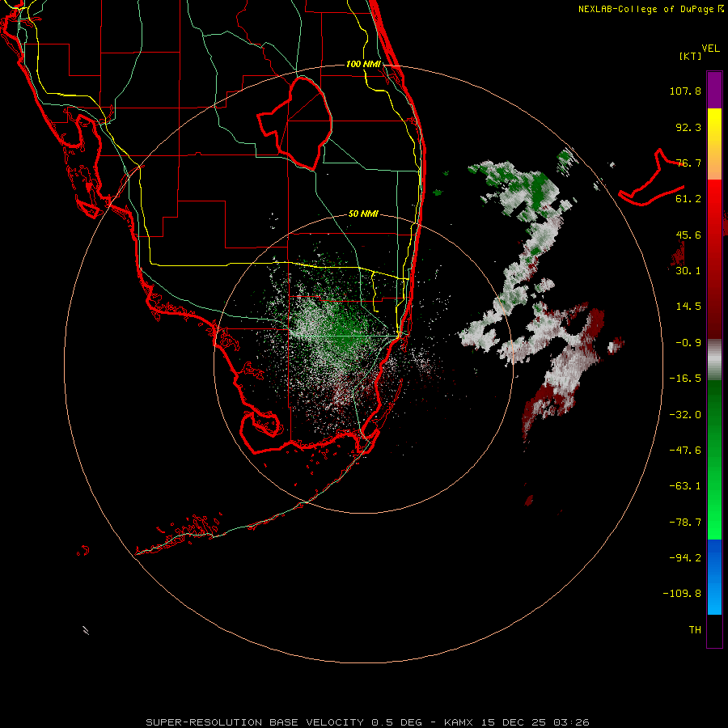
Task: Click the 107.8 legend value
Action: pos(685,91)
